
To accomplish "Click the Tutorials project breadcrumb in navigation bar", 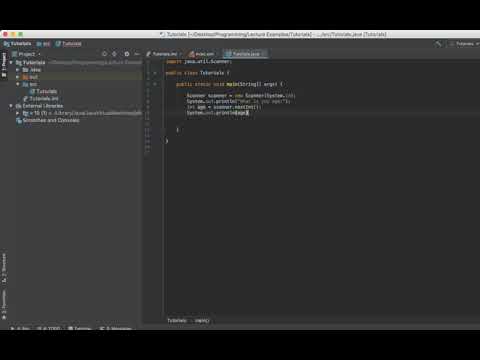I will tap(17, 44).
